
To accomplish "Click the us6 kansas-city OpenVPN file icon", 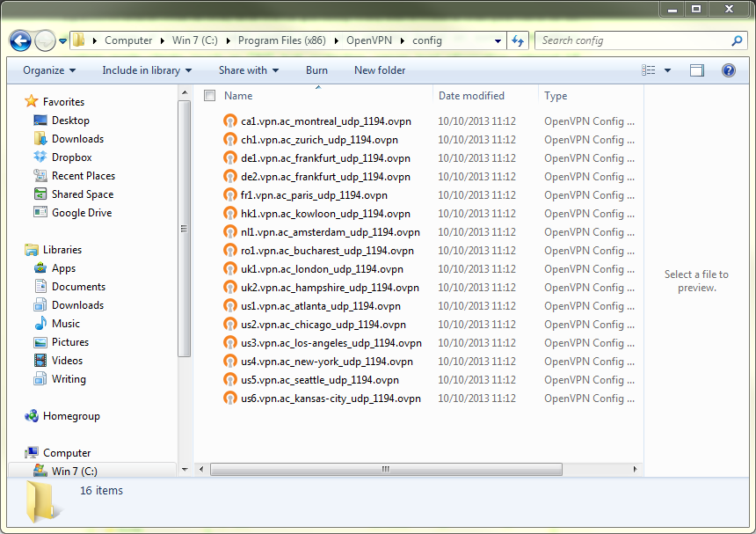I will click(230, 399).
